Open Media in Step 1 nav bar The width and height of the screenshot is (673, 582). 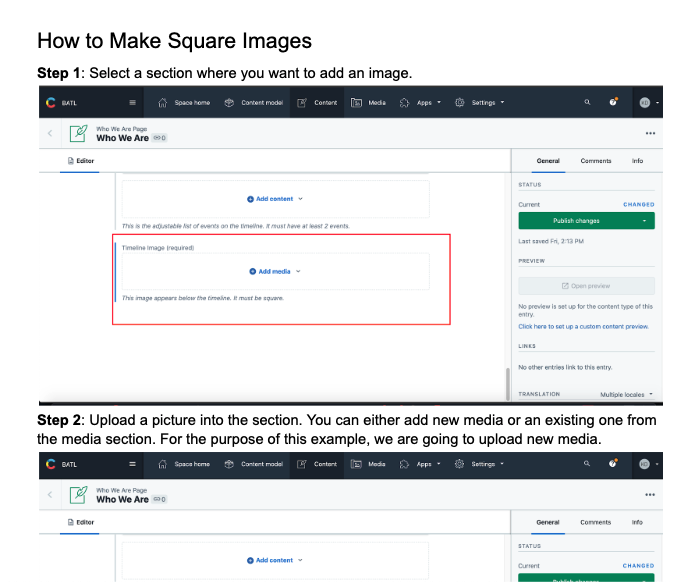pyautogui.click(x=368, y=103)
